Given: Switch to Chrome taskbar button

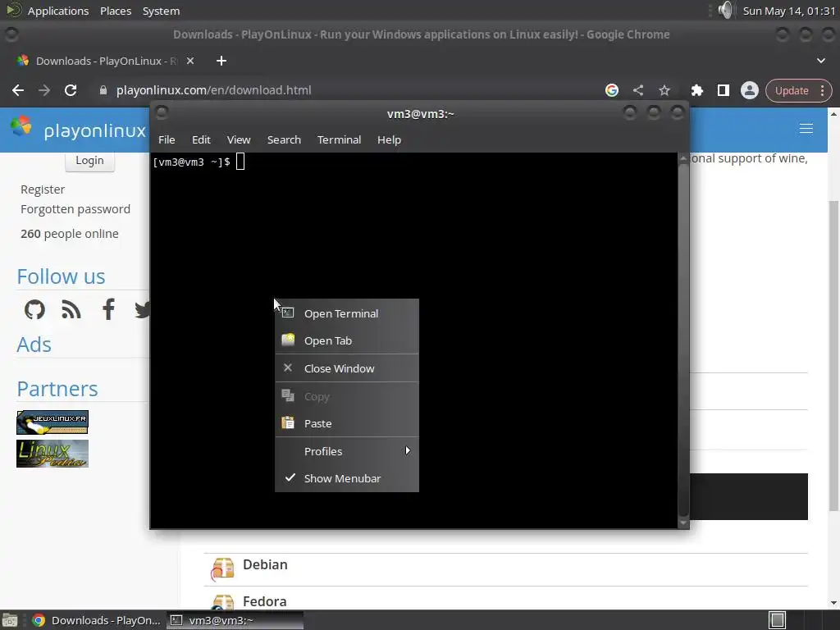Looking at the screenshot, I should click(x=97, y=620).
